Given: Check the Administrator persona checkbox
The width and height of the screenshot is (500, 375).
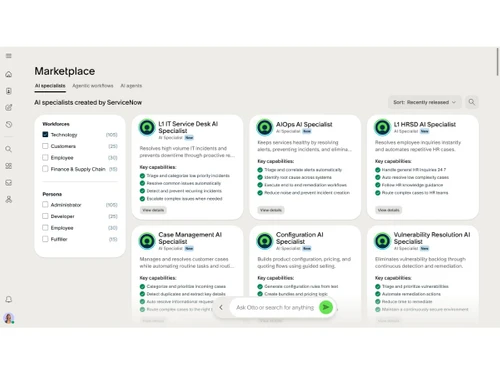Looking at the screenshot, I should tap(45, 204).
